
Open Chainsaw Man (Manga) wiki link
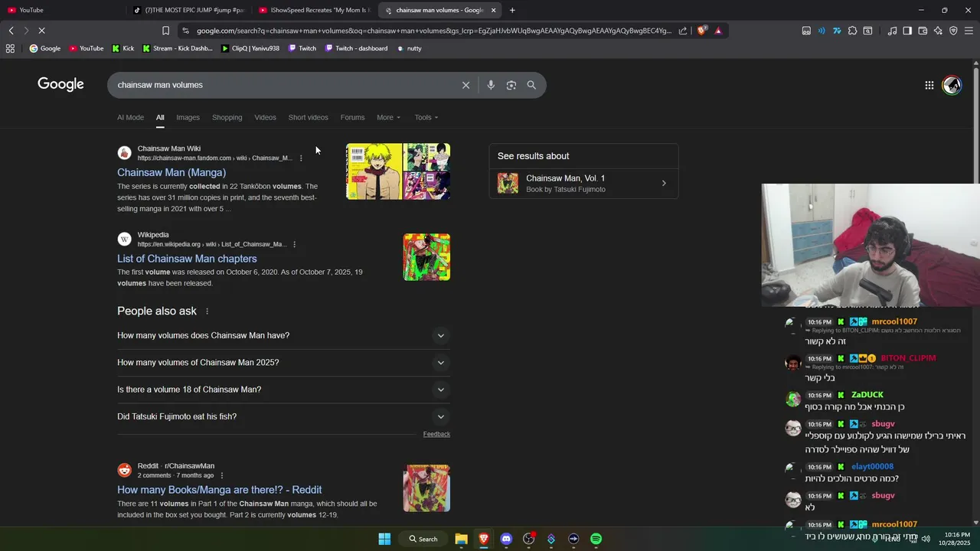click(171, 173)
